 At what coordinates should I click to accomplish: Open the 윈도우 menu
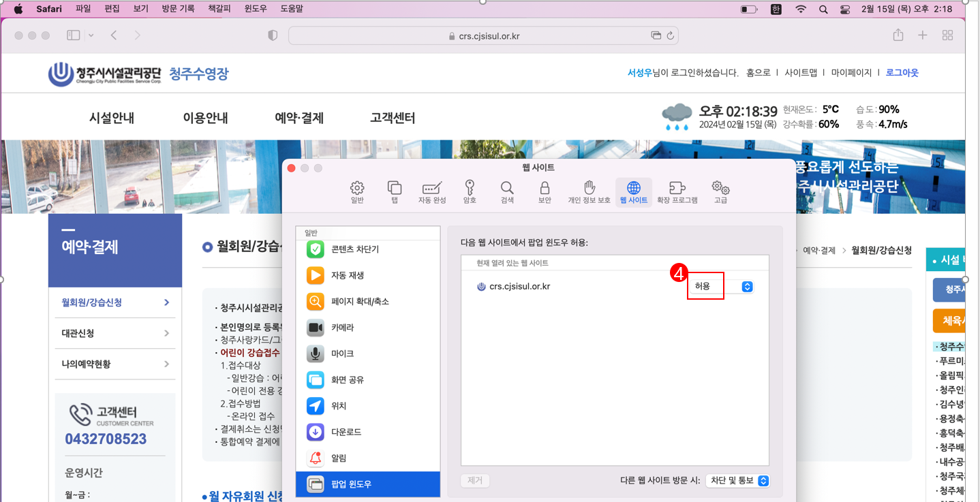coord(256,9)
